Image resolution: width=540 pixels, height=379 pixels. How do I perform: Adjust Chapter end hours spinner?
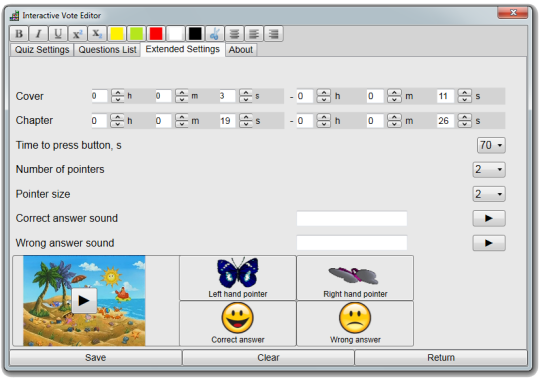pyautogui.click(x=324, y=121)
